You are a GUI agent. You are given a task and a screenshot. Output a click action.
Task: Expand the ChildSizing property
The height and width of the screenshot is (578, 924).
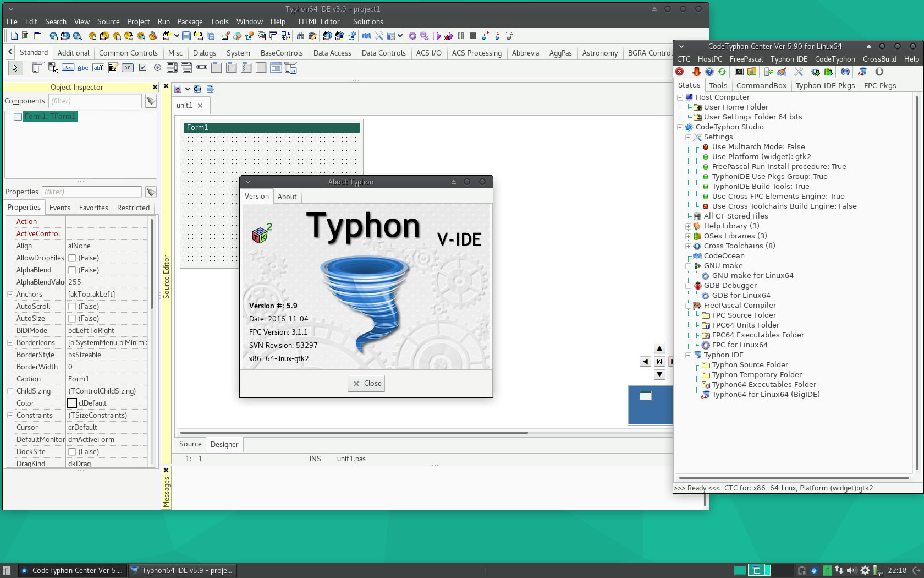[10, 391]
